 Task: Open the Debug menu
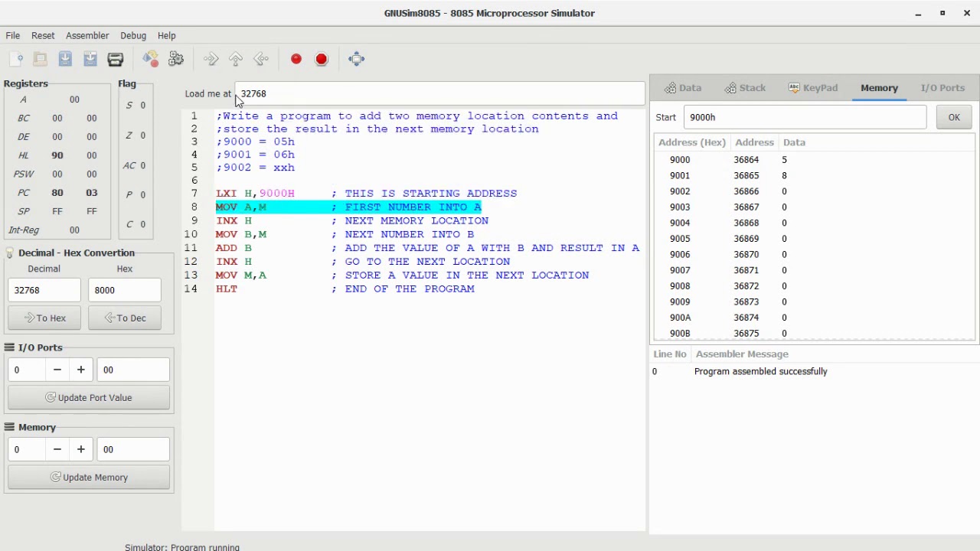coord(133,35)
